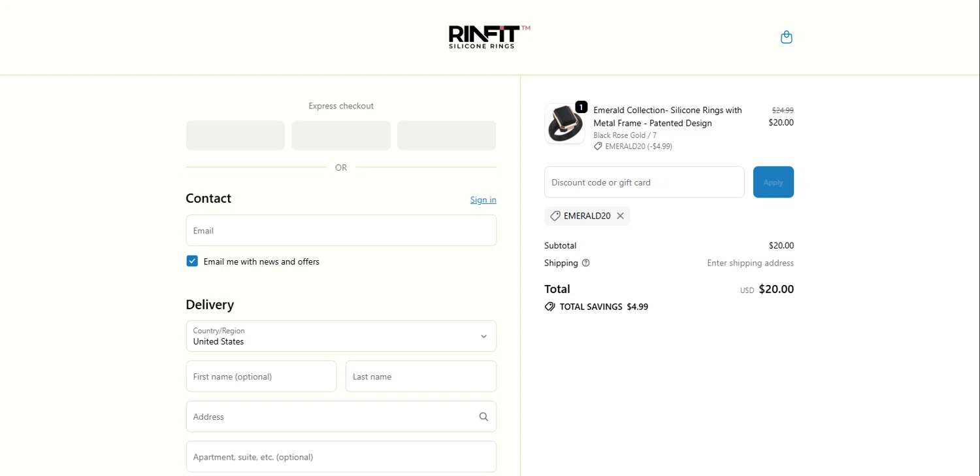Focus the Apartment, suite, etc. field
The width and height of the screenshot is (980, 476).
pyautogui.click(x=341, y=456)
